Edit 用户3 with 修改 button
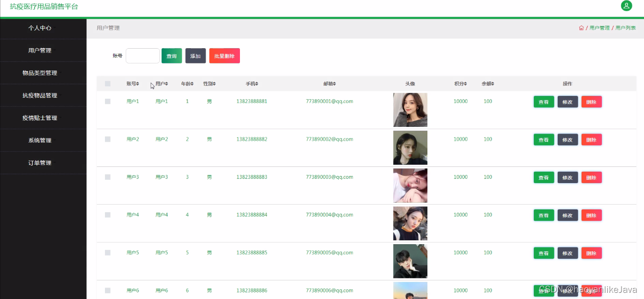The width and height of the screenshot is (644, 299). coord(568,177)
